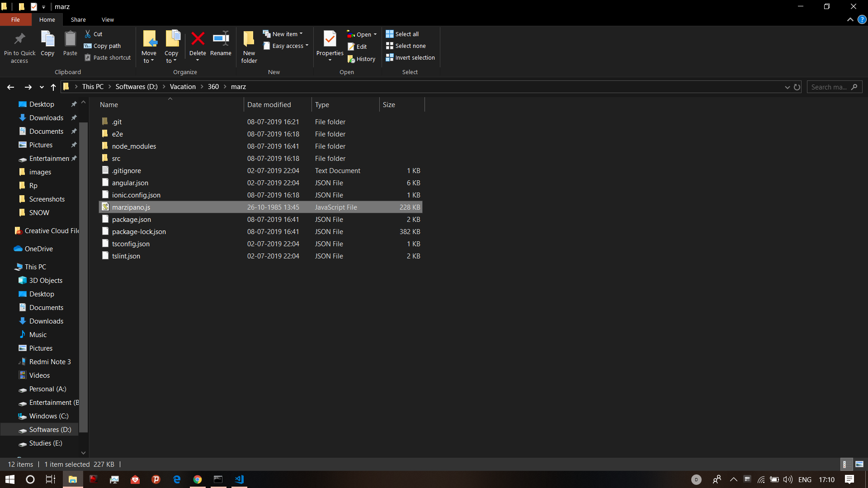Switch to the View tab
Viewport: 868px width, 488px height.
pos(108,19)
